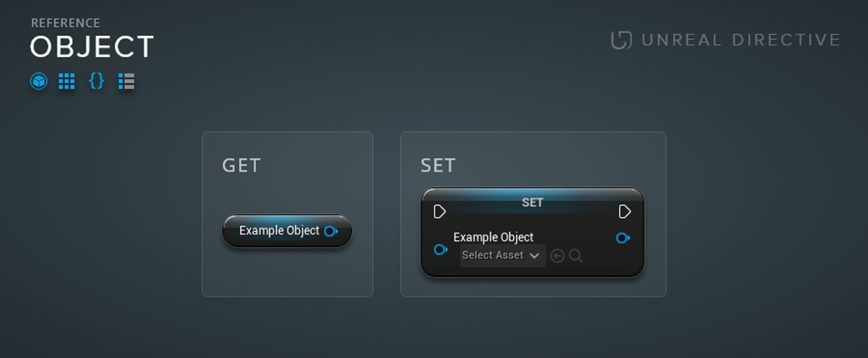Click the UNREAL DIRECTIVE text link
Screen dimensions: 868x358
[741, 40]
